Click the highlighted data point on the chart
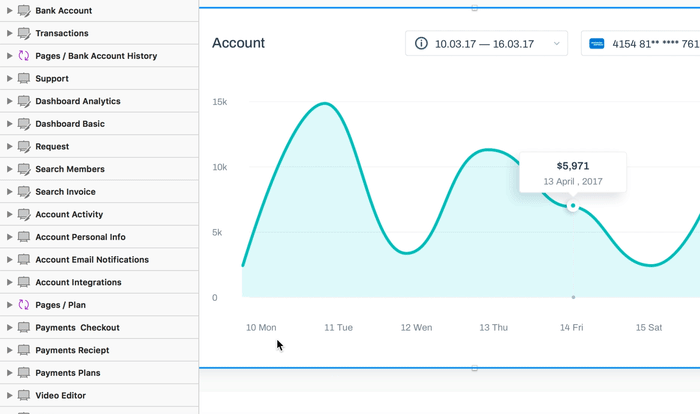Image resolution: width=700 pixels, height=414 pixels. coord(573,206)
